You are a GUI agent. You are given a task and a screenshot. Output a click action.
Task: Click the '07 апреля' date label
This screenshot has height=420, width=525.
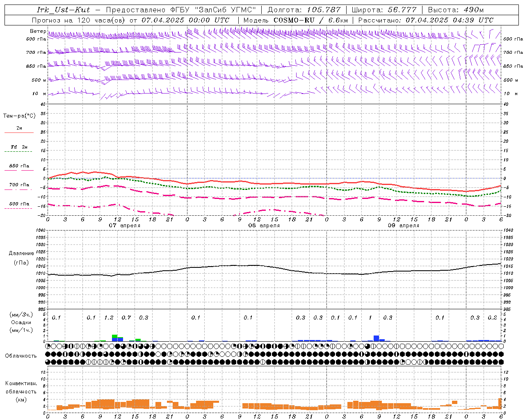[x=124, y=225]
